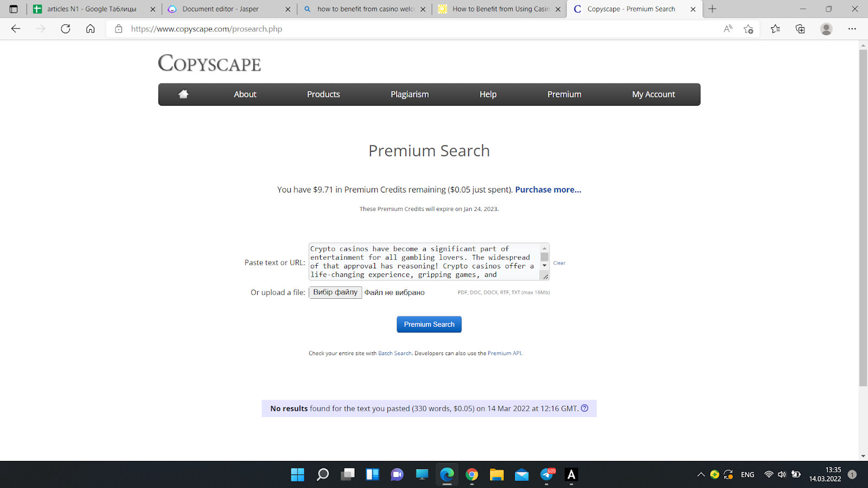Go to Copyscape home via house icon
This screenshot has height=488, width=868.
pyautogui.click(x=183, y=94)
